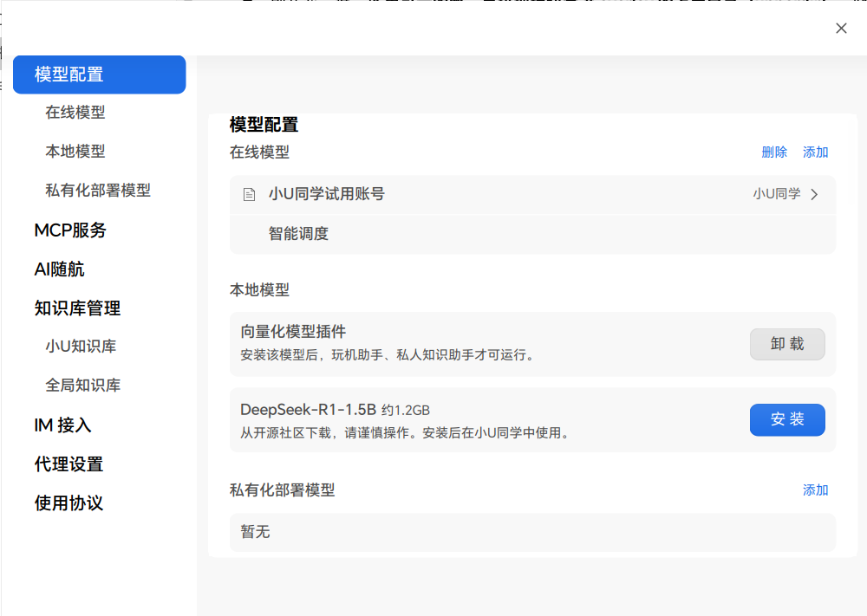Install DeepSeek-R1-1.5B with 安装 button
The height and width of the screenshot is (616, 867).
(x=787, y=420)
